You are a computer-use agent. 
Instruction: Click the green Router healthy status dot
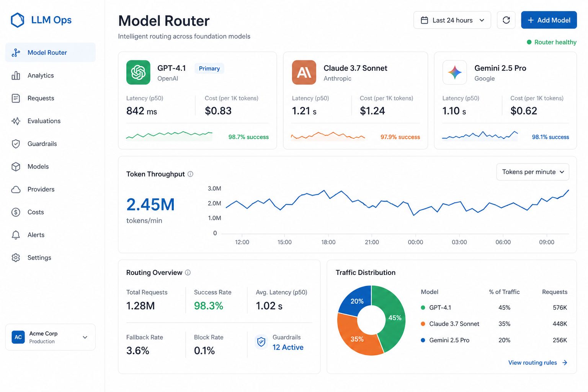(x=529, y=42)
